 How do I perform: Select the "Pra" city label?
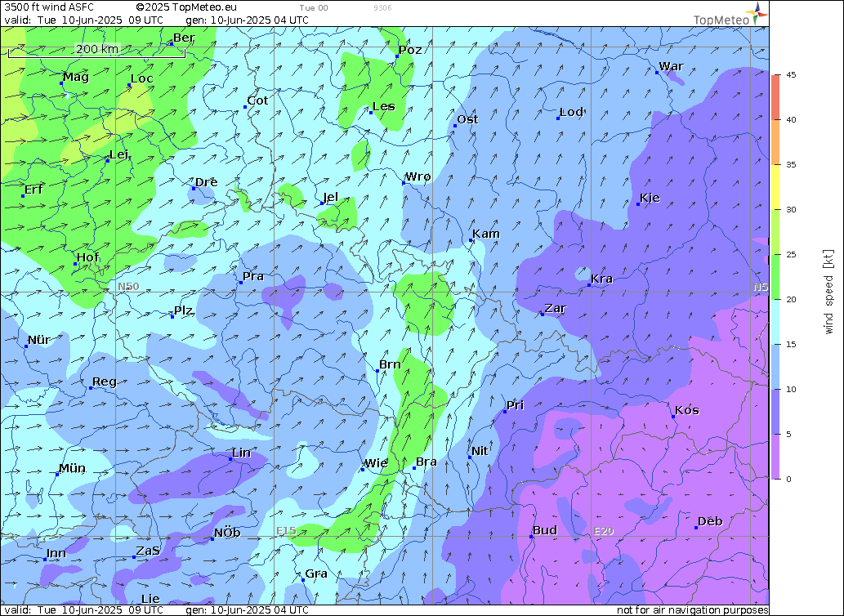click(253, 276)
